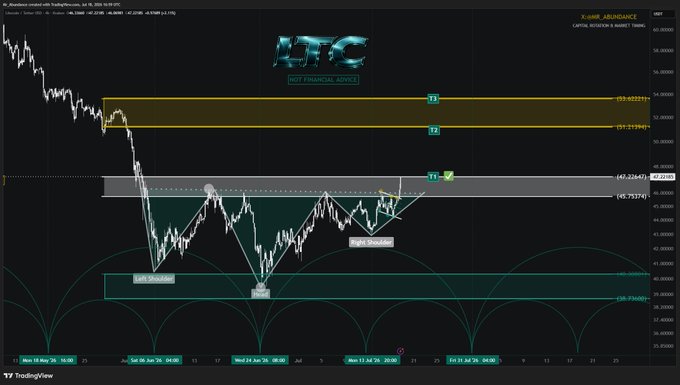This screenshot has height=385, width=680.
Task: Click the 51.21394 price level label
Action: click(x=631, y=127)
